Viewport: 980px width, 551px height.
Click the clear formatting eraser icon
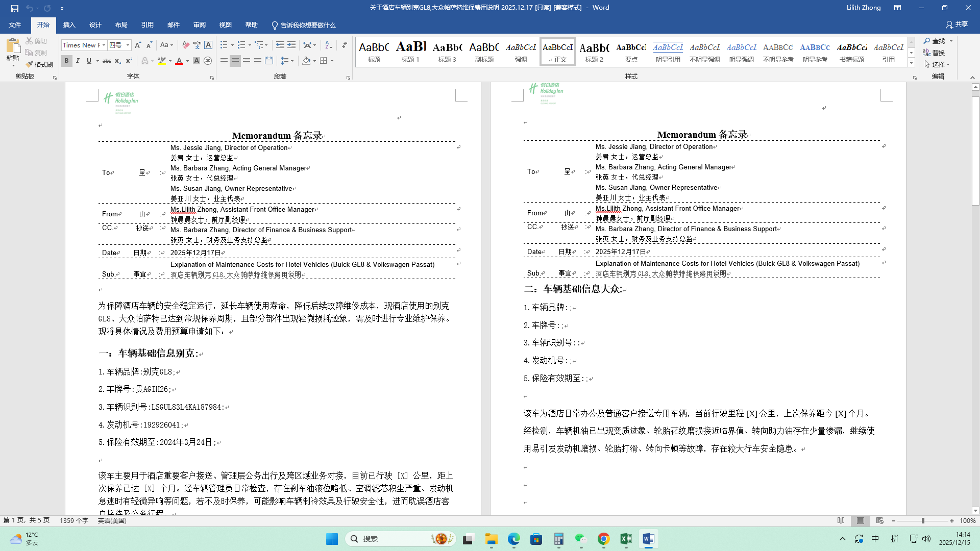click(186, 45)
